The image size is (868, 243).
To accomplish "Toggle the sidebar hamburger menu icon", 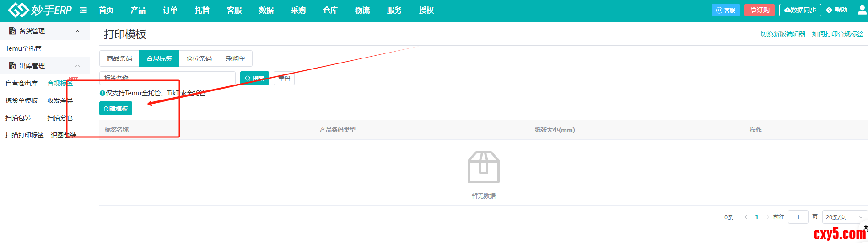I will click(83, 10).
